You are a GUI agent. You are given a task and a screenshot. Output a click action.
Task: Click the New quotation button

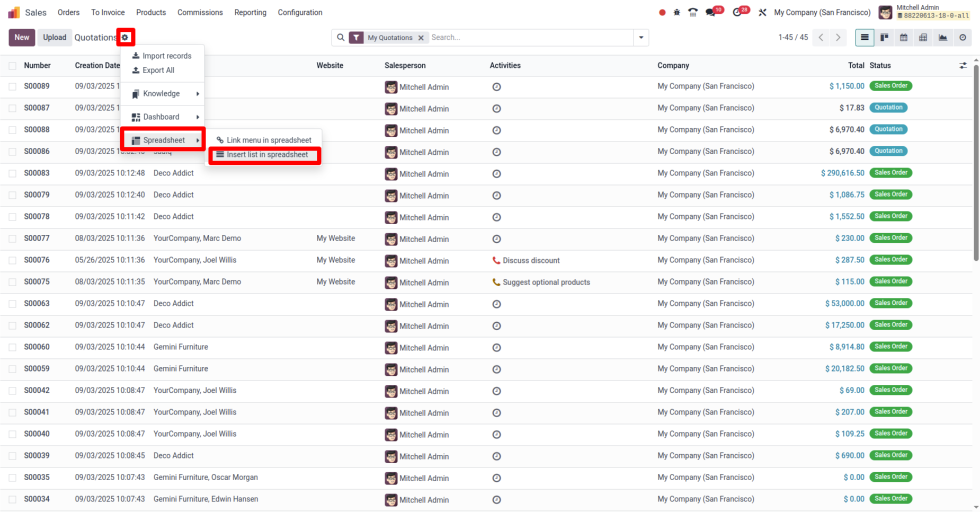(x=22, y=38)
